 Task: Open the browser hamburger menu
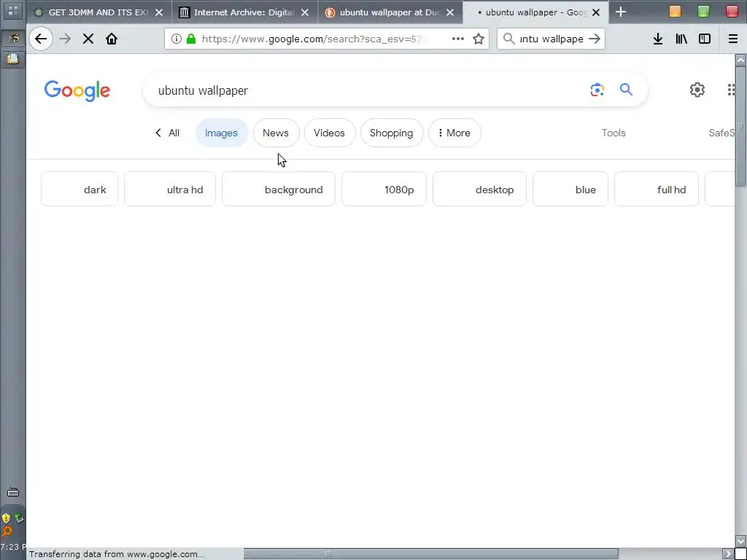(733, 39)
